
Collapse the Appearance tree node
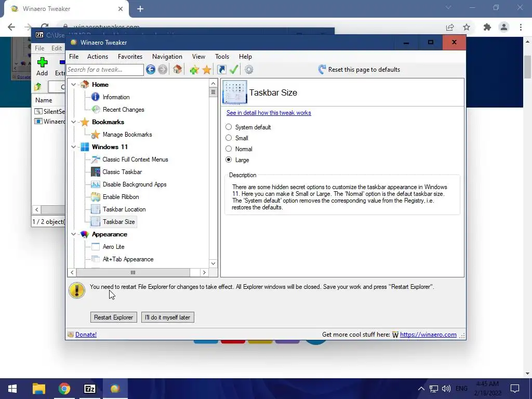[x=73, y=234]
